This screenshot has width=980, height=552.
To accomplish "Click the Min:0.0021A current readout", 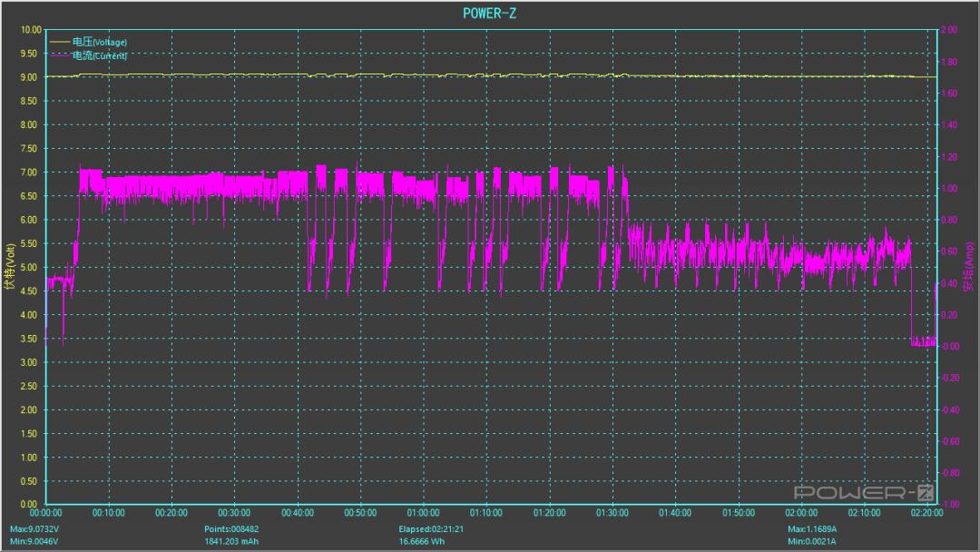I will click(x=811, y=541).
